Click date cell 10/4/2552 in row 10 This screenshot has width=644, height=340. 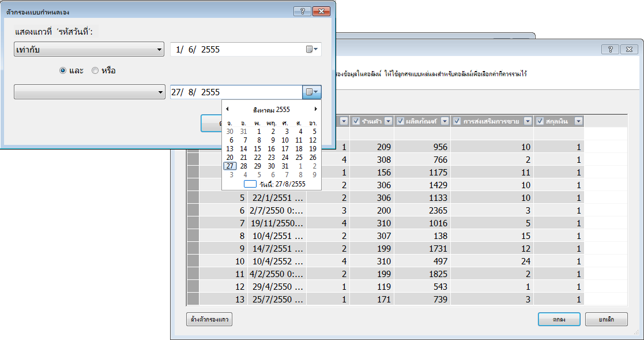(277, 261)
